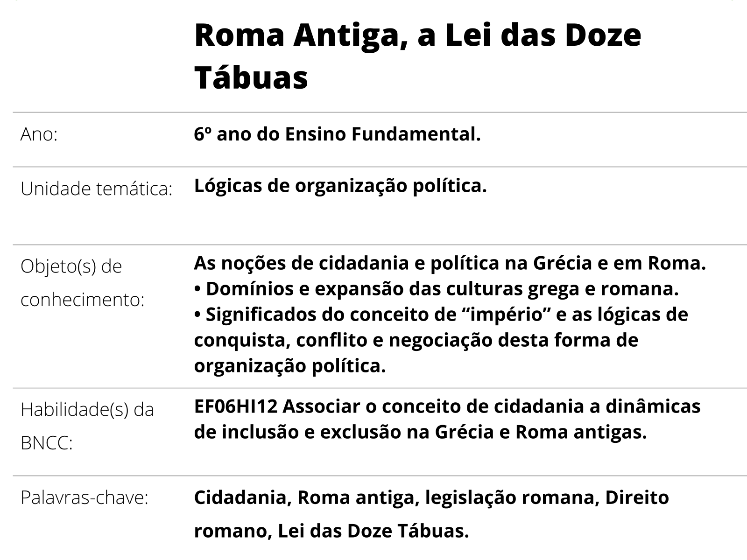Click the keyword "Lei das Doze Tábuas." at bottom

click(x=373, y=531)
